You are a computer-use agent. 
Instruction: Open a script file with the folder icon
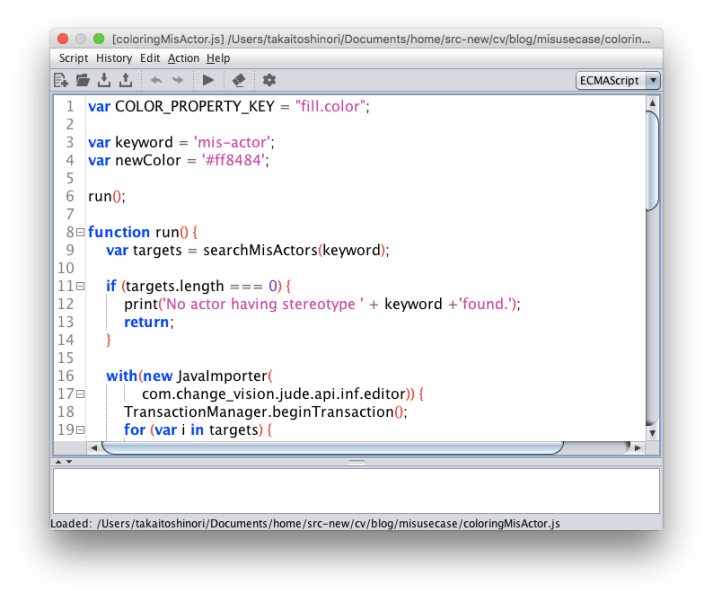click(83, 80)
